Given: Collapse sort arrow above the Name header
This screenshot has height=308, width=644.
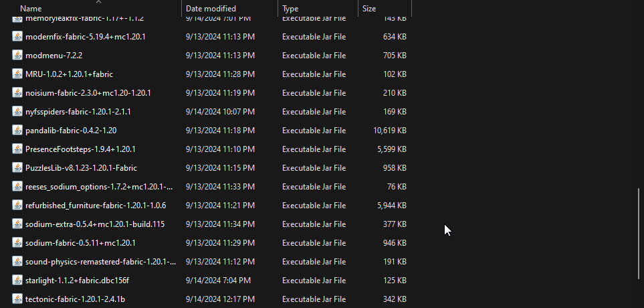Looking at the screenshot, I should tap(98, 2).
